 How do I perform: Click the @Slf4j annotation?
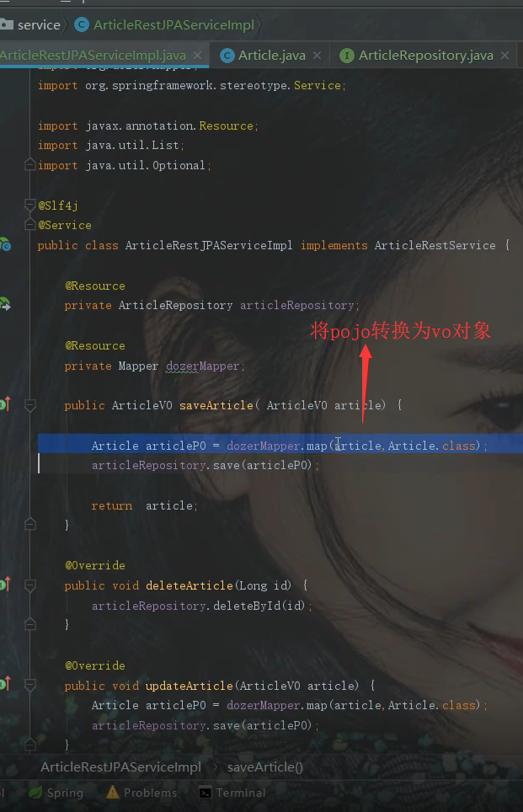click(58, 206)
